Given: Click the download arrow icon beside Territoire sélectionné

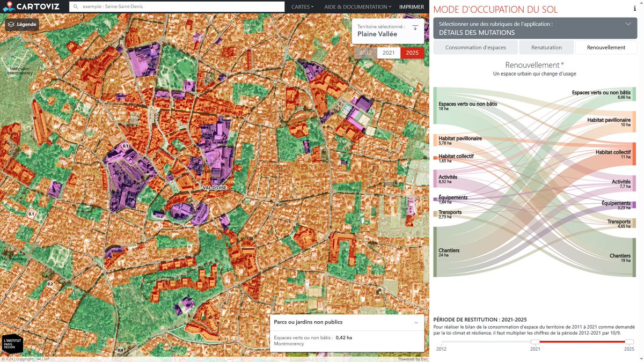Looking at the screenshot, I should coord(415,26).
